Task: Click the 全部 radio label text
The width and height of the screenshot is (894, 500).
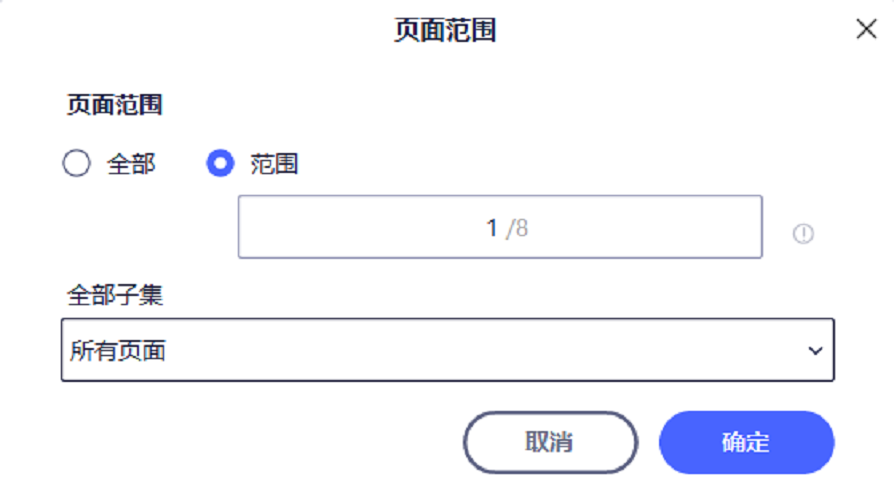Action: pos(131,164)
